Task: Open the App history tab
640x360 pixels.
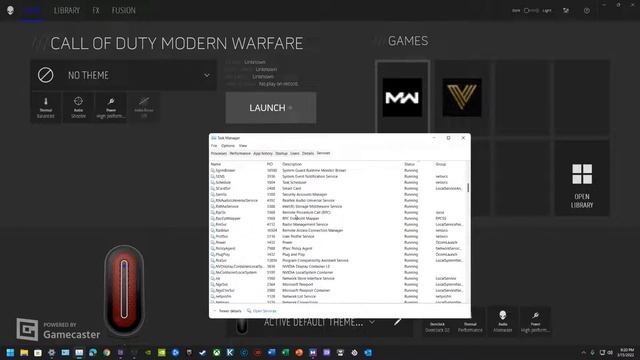Action: pos(263,153)
